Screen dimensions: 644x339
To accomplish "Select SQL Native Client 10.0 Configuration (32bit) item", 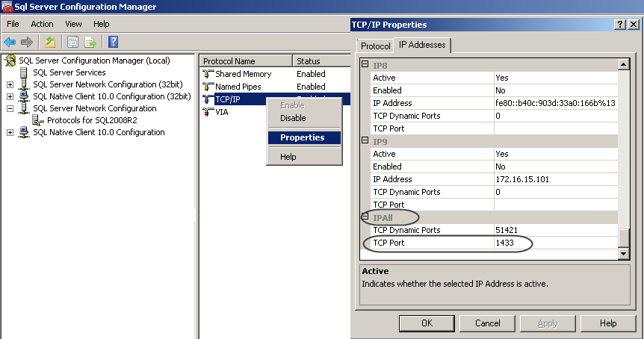I will [x=112, y=96].
